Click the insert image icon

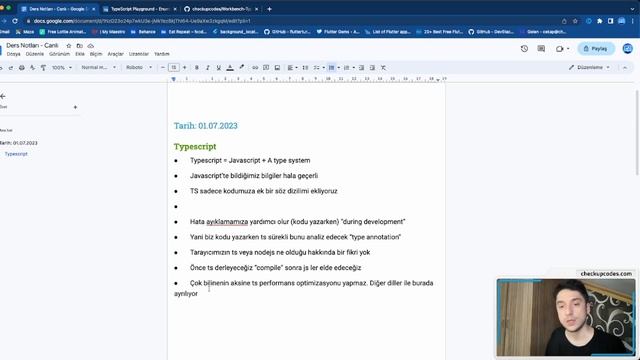[x=277, y=68]
